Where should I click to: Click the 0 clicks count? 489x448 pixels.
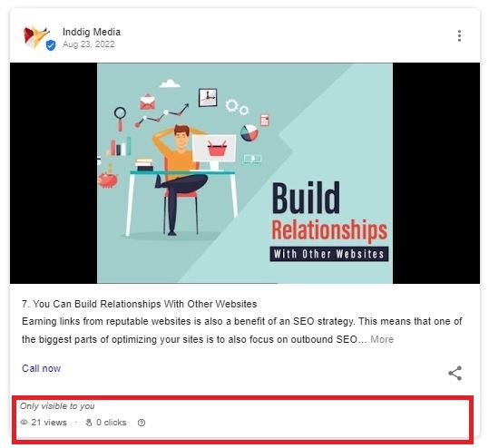(112, 423)
